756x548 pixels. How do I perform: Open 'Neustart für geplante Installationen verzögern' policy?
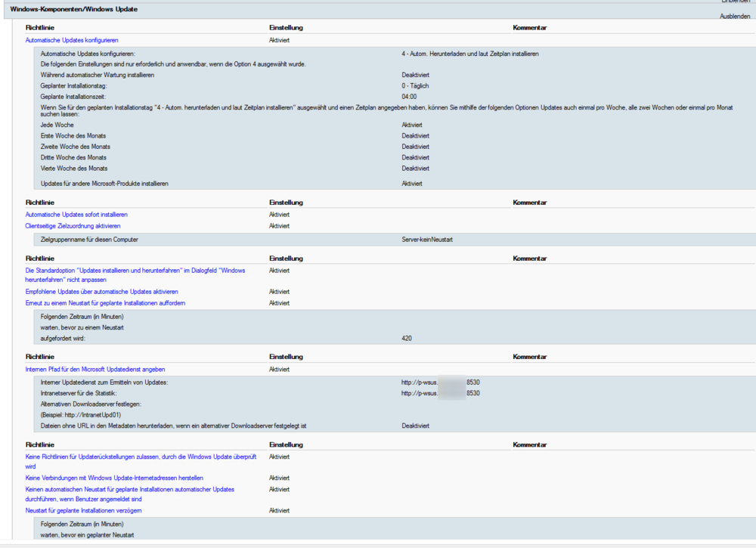83,511
